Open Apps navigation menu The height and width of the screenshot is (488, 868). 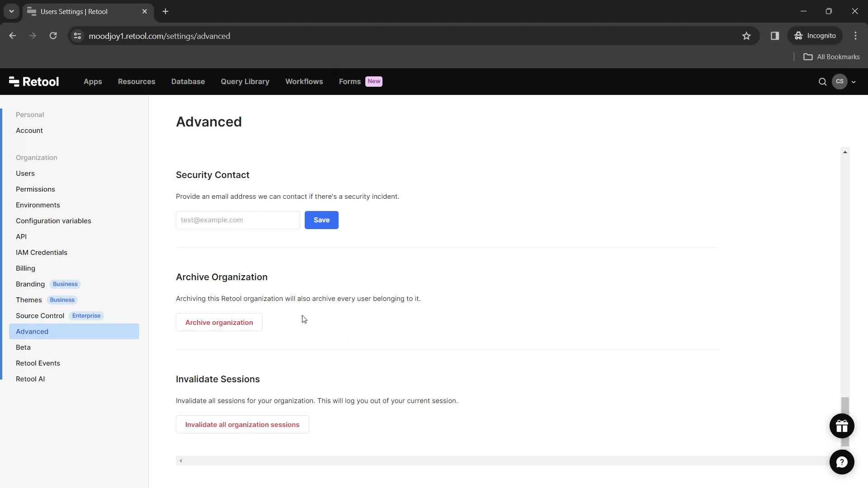[x=93, y=81]
